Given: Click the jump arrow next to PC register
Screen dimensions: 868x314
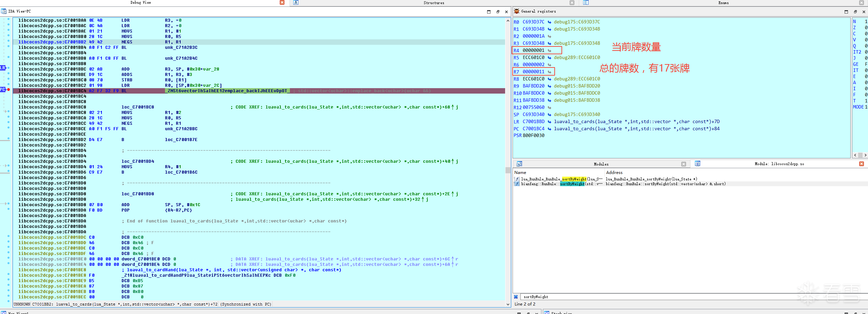Looking at the screenshot, I should [549, 129].
